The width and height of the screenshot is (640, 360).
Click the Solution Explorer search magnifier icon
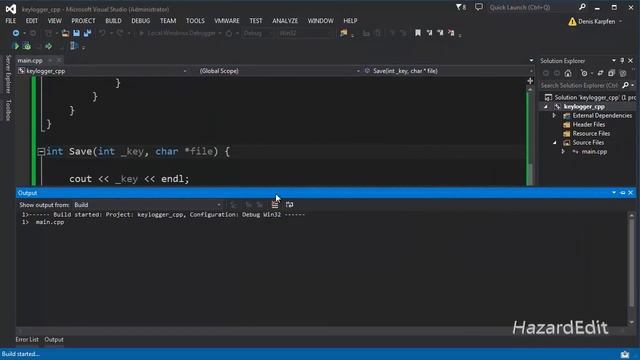[625, 85]
